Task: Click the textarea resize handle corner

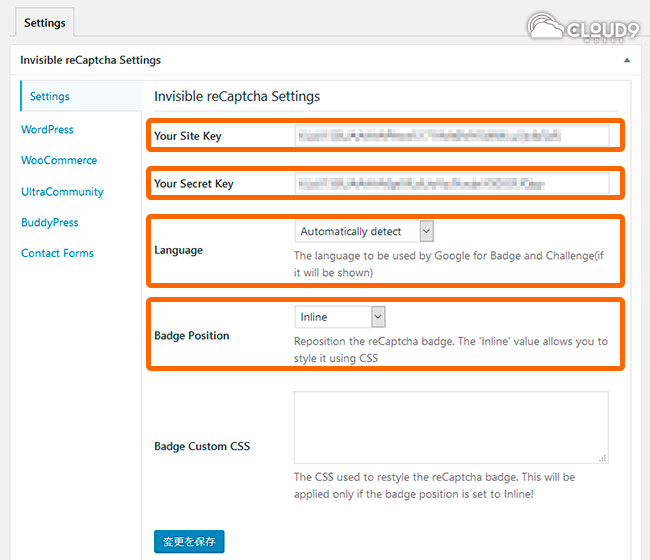Action: pos(602,458)
